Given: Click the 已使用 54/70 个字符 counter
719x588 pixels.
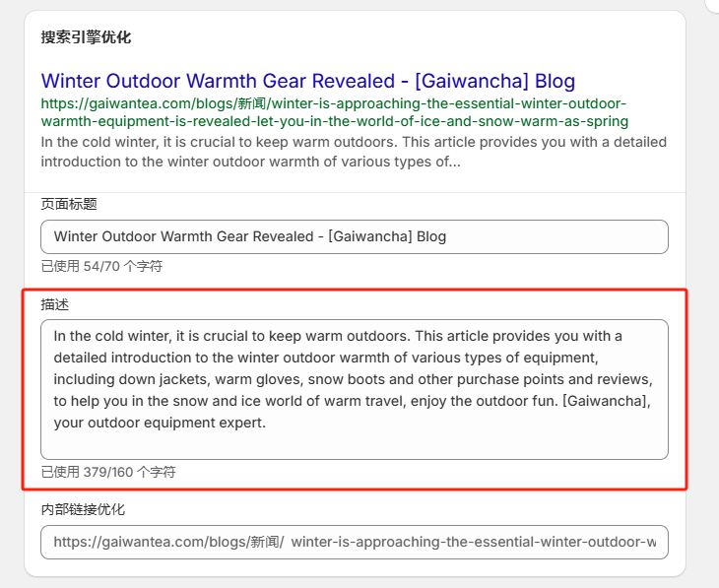Looking at the screenshot, I should [x=101, y=266].
